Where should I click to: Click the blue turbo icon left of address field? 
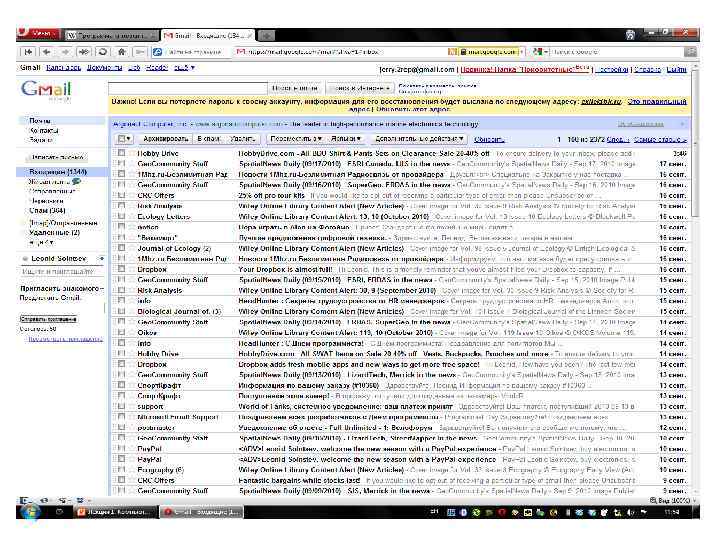click(x=158, y=52)
